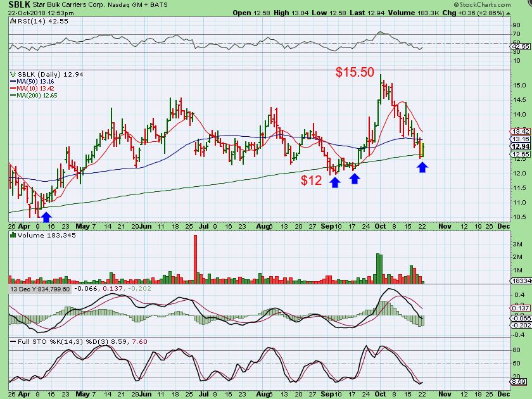Click the 80 level on the stochastic axis
The width and height of the screenshot is (532, 399).
click(x=516, y=350)
